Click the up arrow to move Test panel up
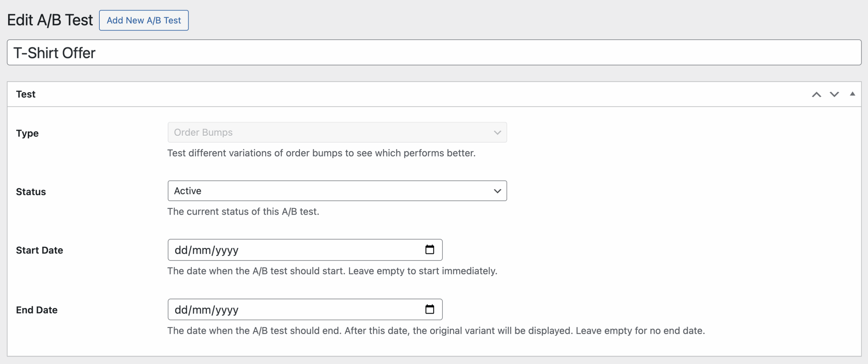This screenshot has width=868, height=364. (816, 94)
